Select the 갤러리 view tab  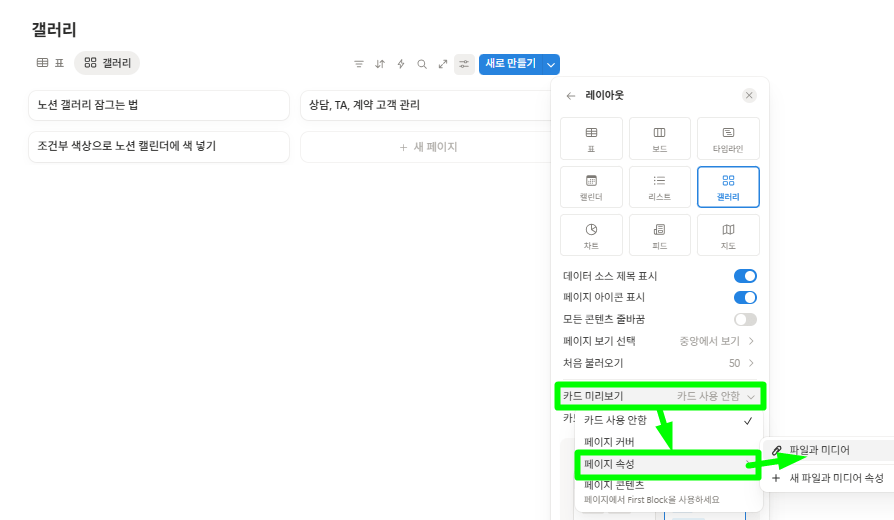coord(107,63)
